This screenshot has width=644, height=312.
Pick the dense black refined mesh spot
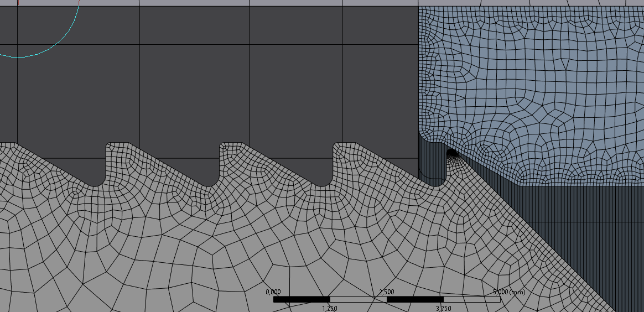point(452,153)
